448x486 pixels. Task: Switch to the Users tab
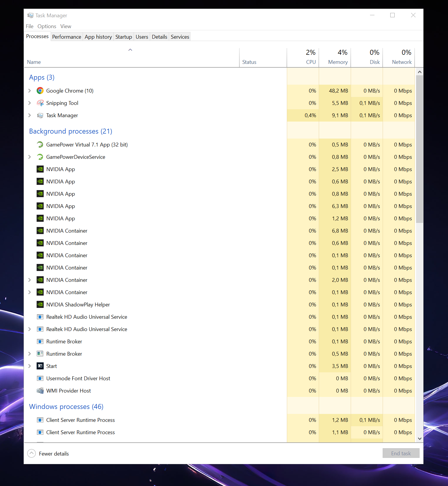pos(142,37)
